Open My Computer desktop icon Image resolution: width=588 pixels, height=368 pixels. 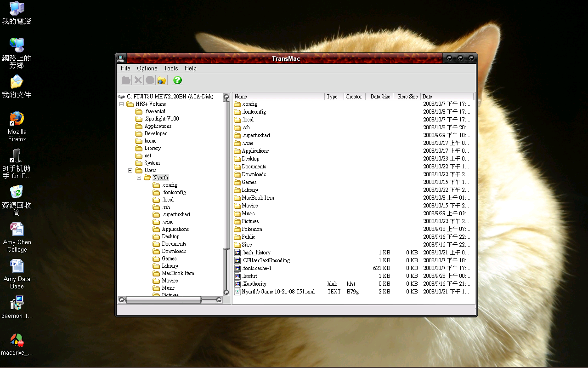[17, 8]
